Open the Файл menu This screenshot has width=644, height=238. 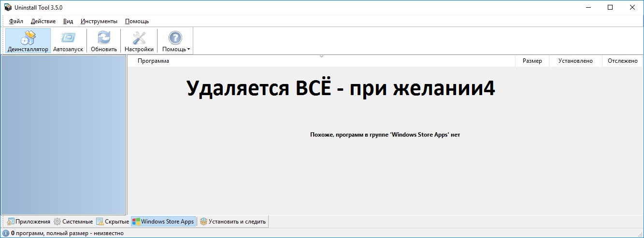16,21
